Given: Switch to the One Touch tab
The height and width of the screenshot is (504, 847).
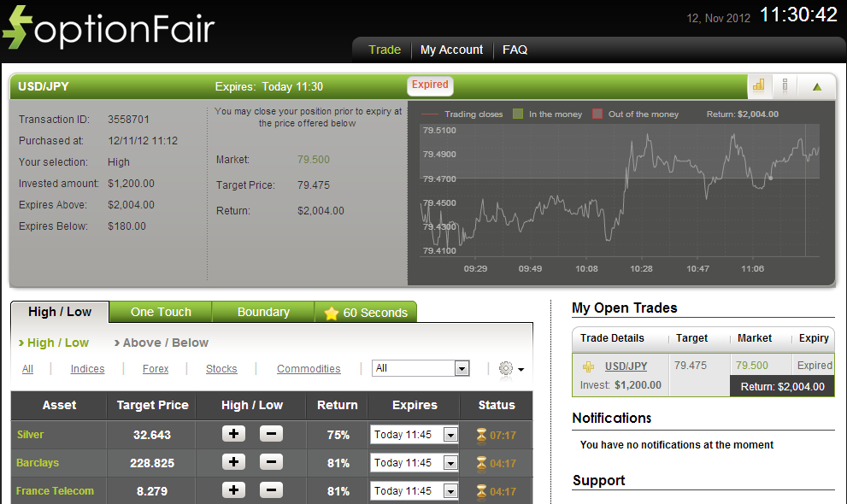Looking at the screenshot, I should click(161, 312).
